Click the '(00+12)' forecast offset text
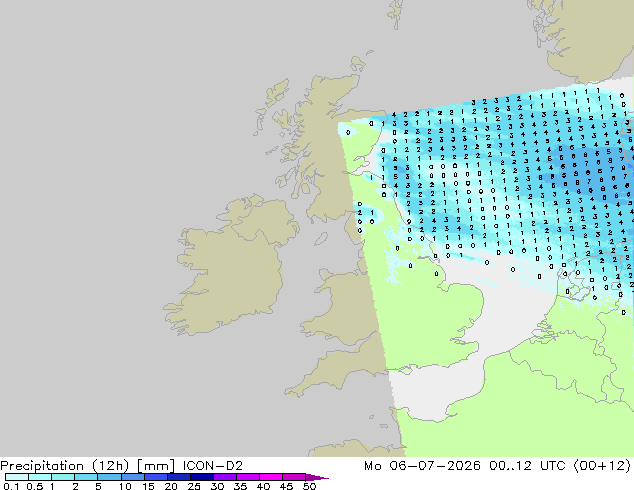This screenshot has width=634, height=490. (x=602, y=466)
